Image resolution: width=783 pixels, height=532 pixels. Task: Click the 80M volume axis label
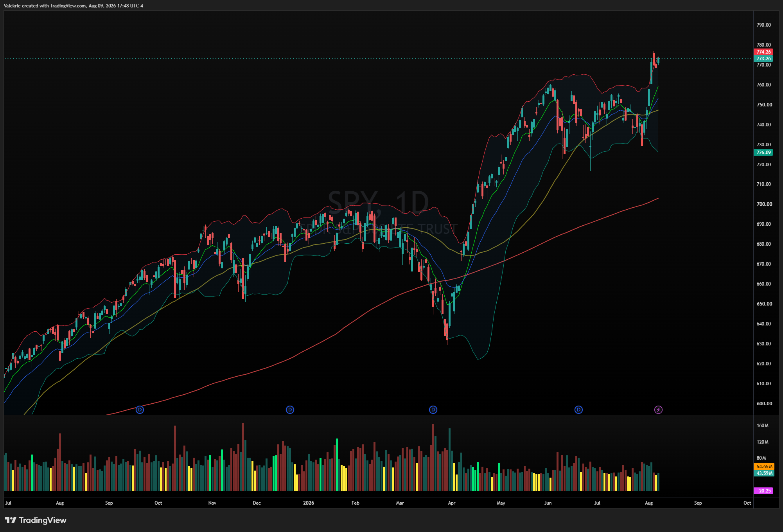pos(761,458)
